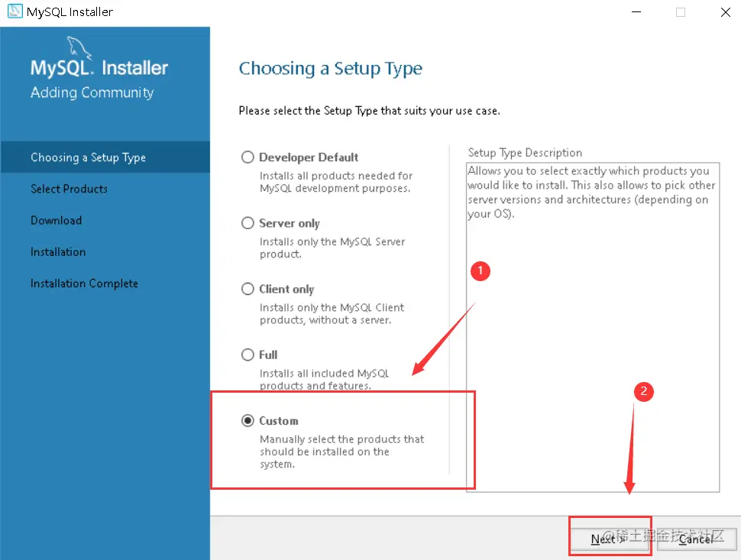Click the 'Choosing a Setup Type' heading
741x560 pixels.
pyautogui.click(x=330, y=69)
